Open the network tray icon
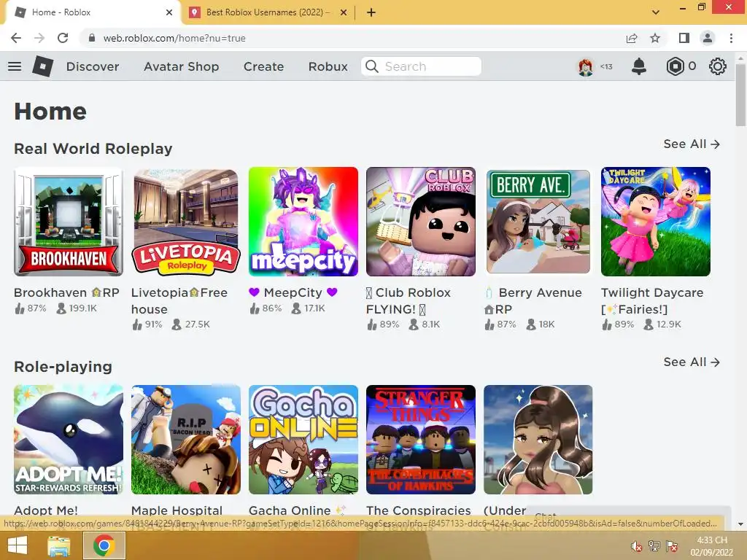Screen dimensions: 747x560 tap(654, 546)
